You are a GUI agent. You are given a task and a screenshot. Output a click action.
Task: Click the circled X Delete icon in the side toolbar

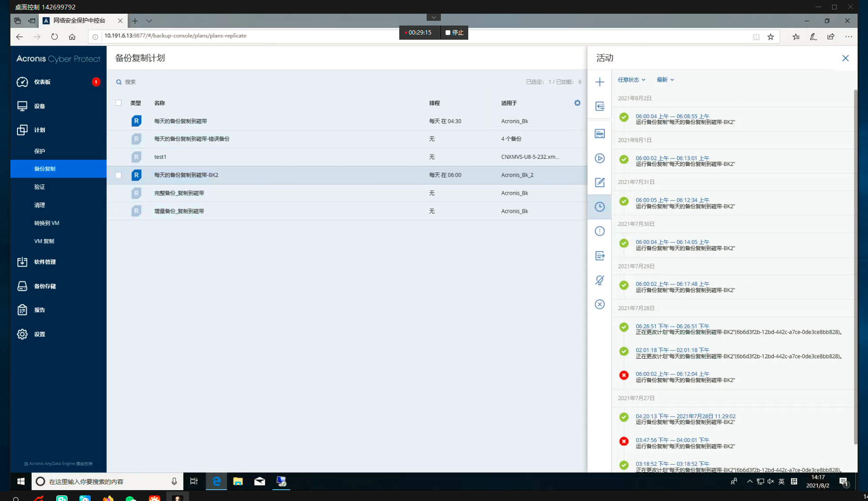click(x=600, y=304)
